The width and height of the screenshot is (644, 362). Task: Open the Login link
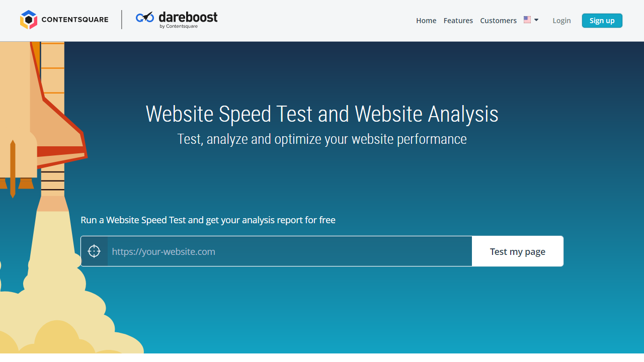click(561, 21)
